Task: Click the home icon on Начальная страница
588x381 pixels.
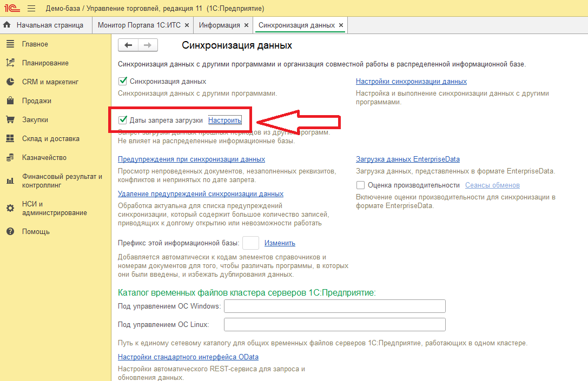Action: (x=6, y=25)
